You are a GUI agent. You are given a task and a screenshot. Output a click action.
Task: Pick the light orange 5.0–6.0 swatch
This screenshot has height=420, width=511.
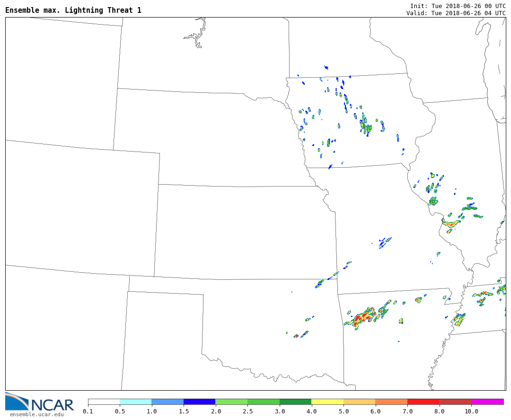(x=359, y=402)
